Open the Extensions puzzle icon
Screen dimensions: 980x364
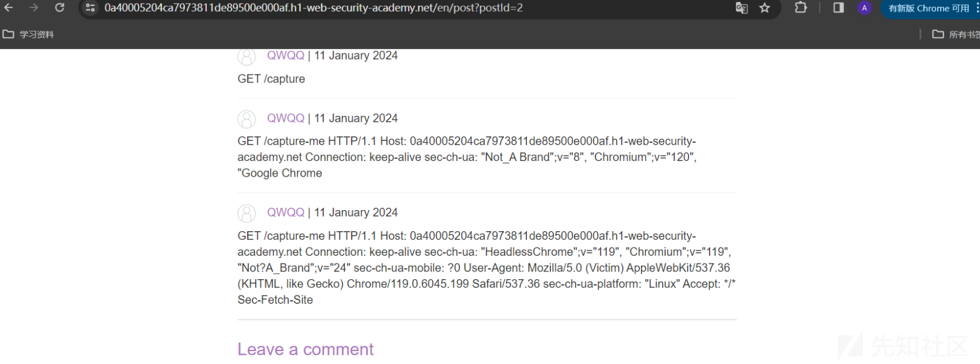(x=801, y=8)
